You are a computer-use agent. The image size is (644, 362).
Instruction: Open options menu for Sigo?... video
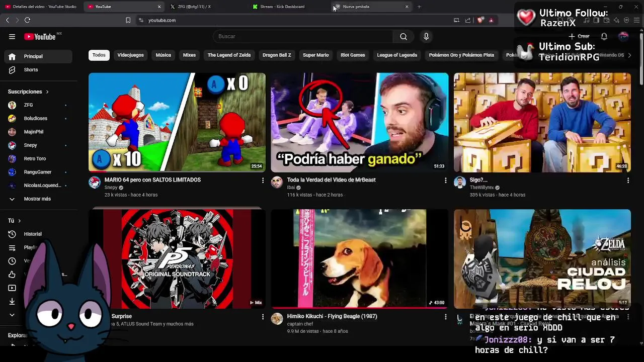628,180
